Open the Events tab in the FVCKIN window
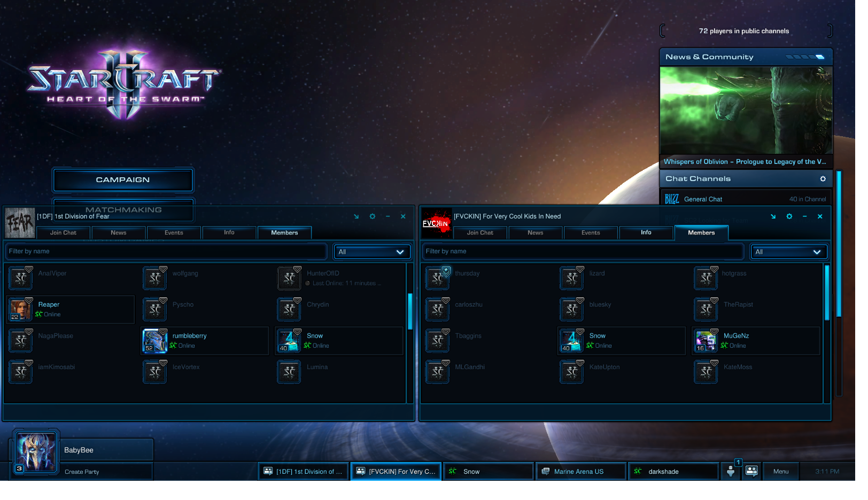 591,233
